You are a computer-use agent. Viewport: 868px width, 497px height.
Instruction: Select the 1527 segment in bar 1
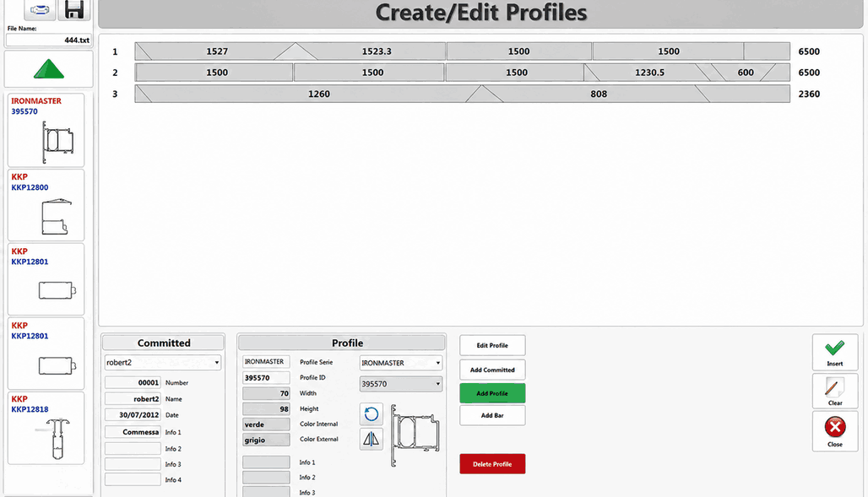click(216, 51)
